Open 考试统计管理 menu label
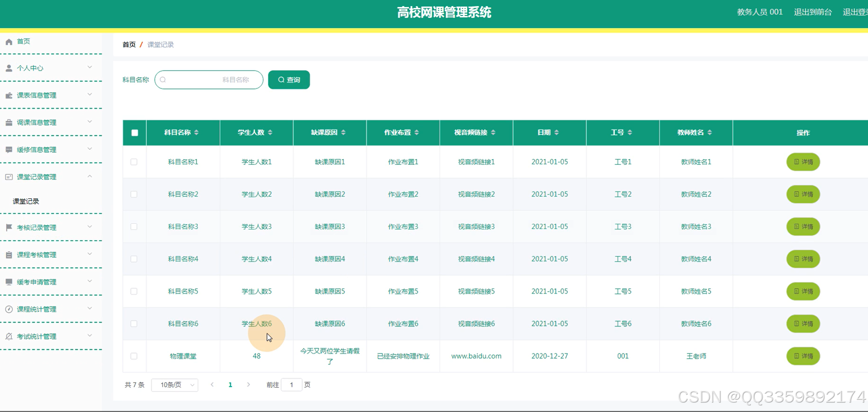Viewport: 868px width, 412px height. pyautogui.click(x=37, y=337)
